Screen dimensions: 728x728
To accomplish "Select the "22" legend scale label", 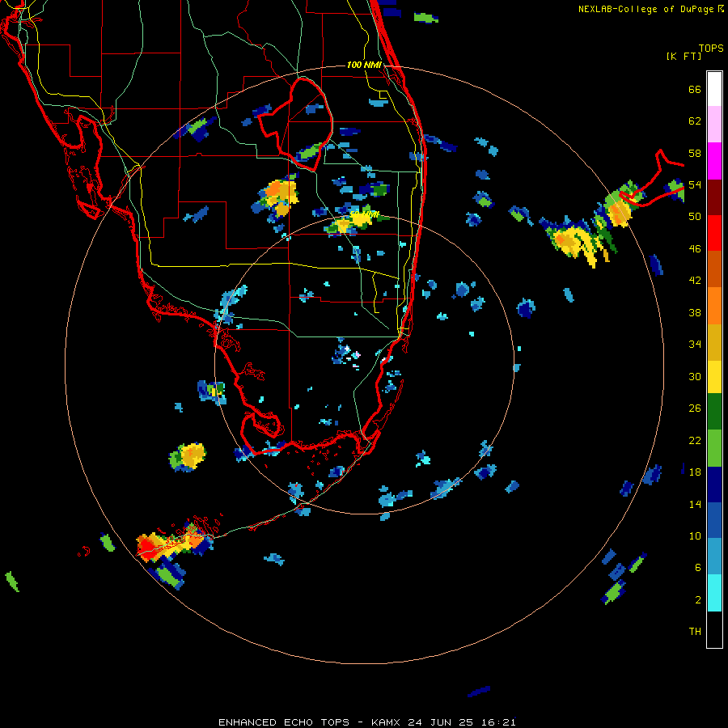I will (x=695, y=441).
